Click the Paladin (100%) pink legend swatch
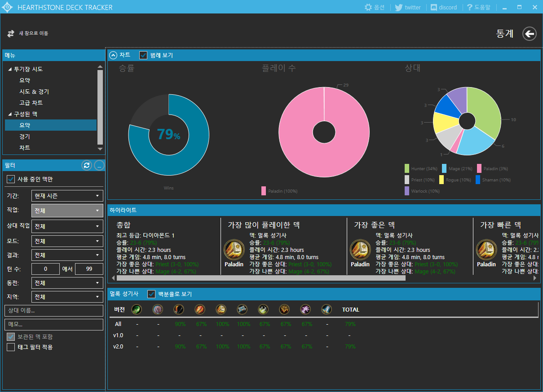Viewport: 543px width, 392px height. point(264,191)
